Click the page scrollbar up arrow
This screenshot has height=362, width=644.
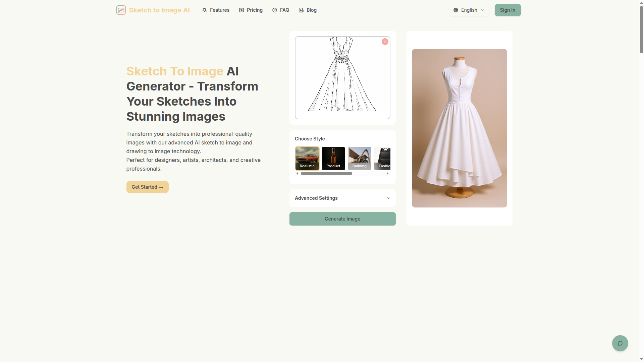point(641,3)
